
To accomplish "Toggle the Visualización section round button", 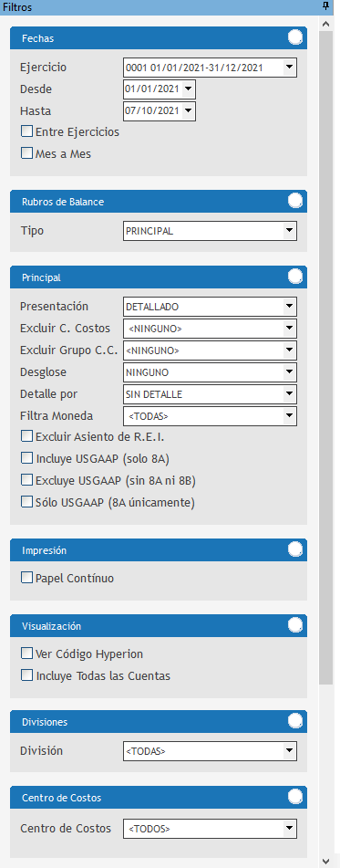I will [295, 625].
